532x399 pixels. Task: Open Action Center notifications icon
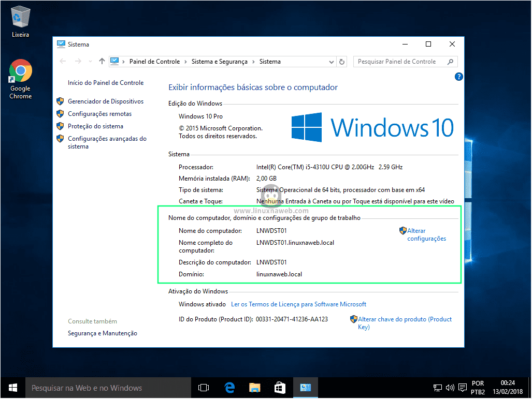(x=463, y=388)
